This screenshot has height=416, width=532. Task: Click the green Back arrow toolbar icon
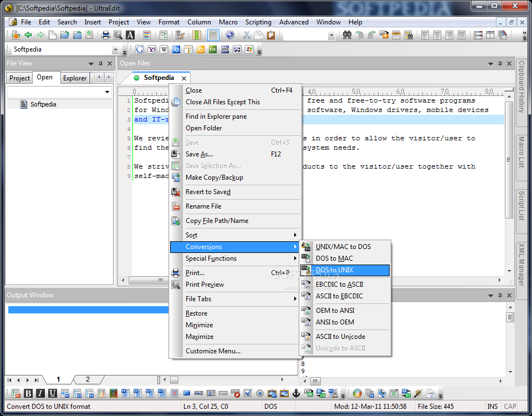click(28, 34)
